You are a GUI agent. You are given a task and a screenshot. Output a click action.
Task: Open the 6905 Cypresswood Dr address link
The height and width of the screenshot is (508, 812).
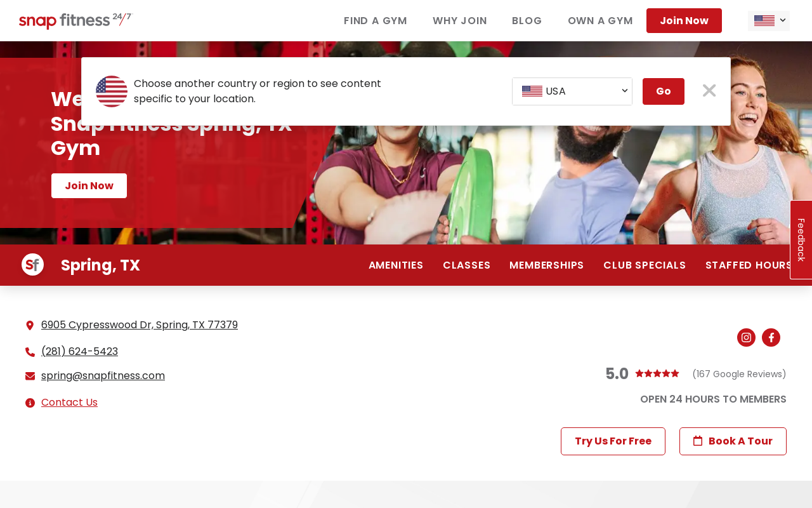(x=140, y=325)
